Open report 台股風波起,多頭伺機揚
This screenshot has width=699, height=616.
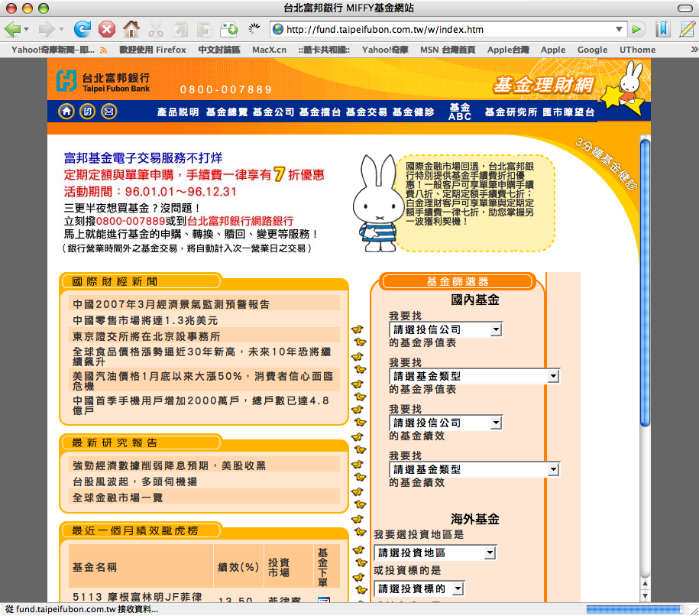point(134,481)
